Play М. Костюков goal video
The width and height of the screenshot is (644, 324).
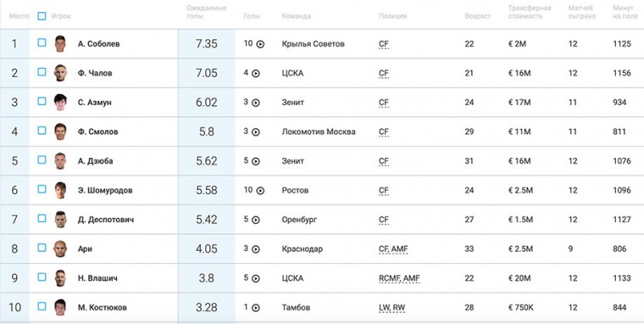point(255,308)
